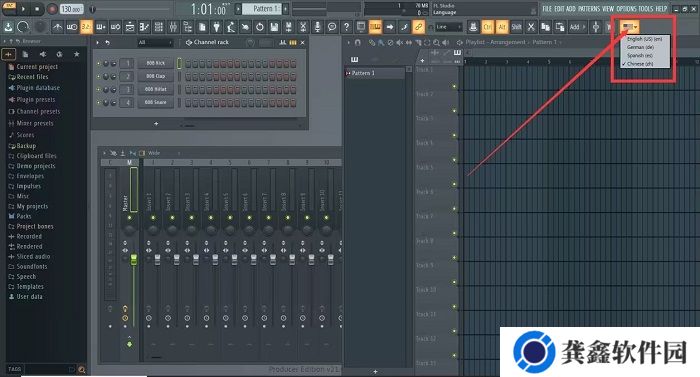Choose Spanish (es) from language list
Viewport: 700px width, 377px height.
[644, 56]
